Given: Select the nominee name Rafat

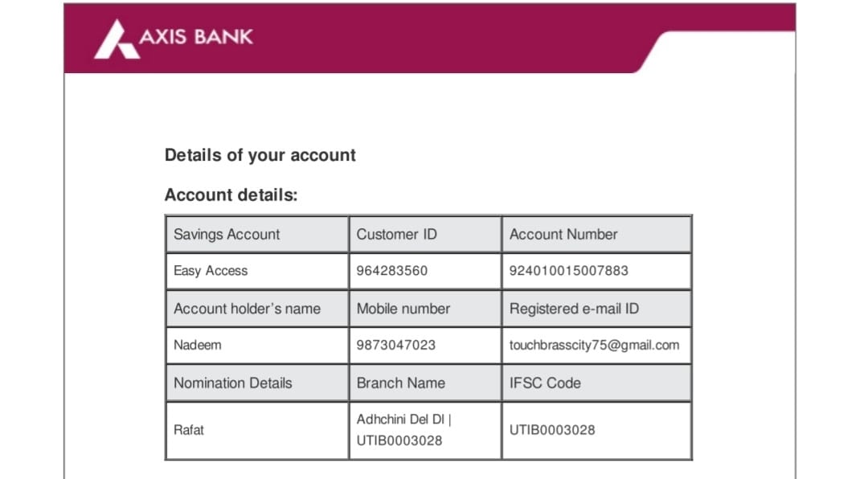Looking at the screenshot, I should pos(189,430).
